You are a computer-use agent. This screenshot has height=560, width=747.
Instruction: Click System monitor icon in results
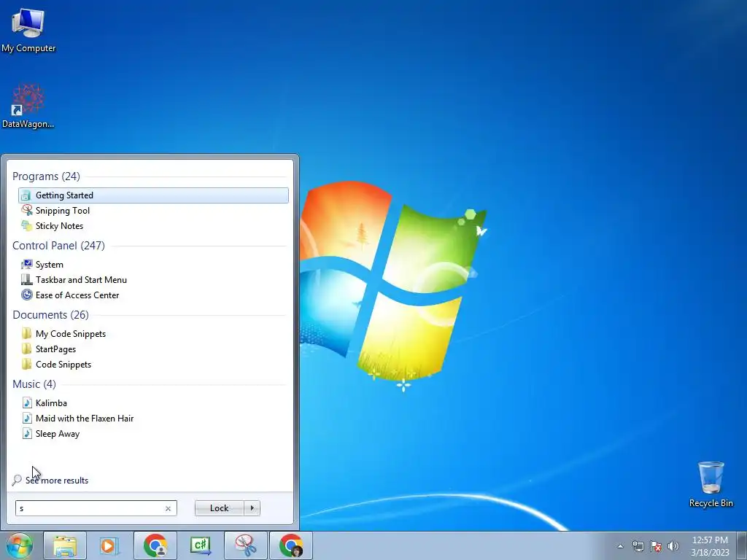(x=27, y=264)
